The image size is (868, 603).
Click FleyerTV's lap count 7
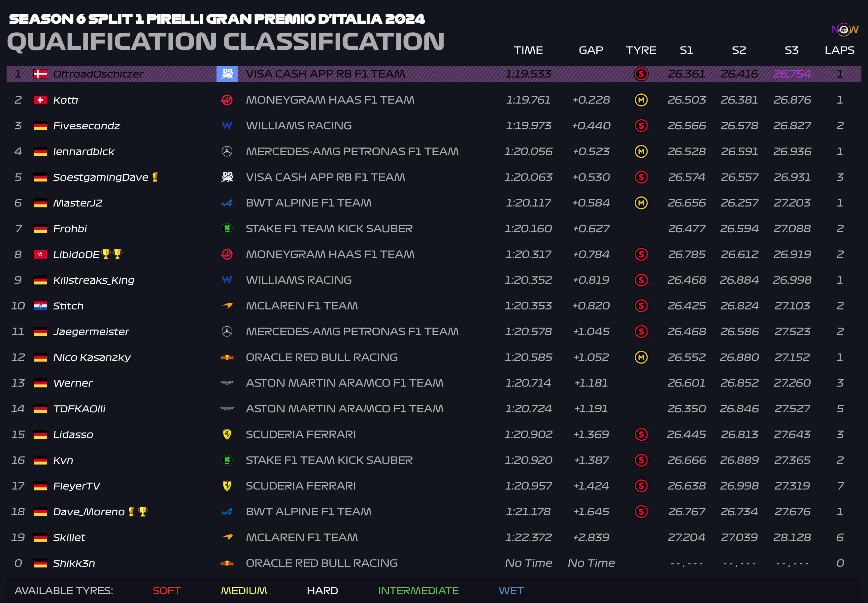(840, 486)
